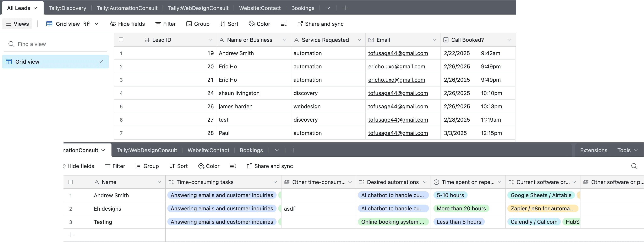
Task: Expand Lead ID column menu
Action: click(x=210, y=40)
